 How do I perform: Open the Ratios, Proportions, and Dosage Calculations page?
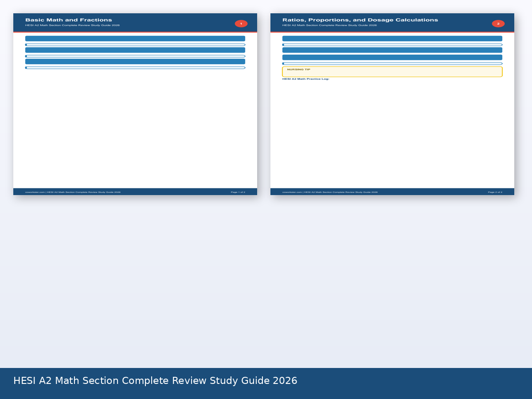(392, 104)
